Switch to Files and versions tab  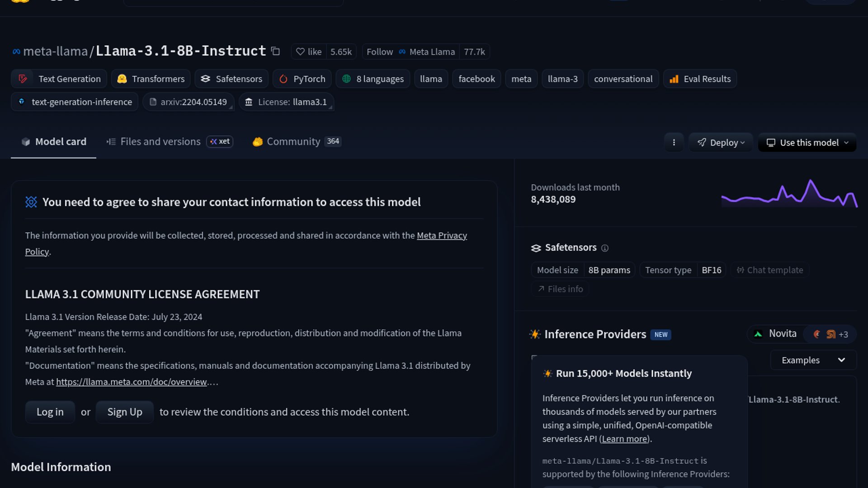tap(160, 142)
